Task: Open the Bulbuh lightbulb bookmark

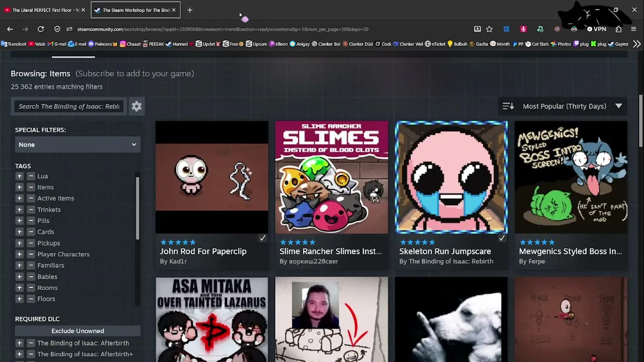Action: 457,44
